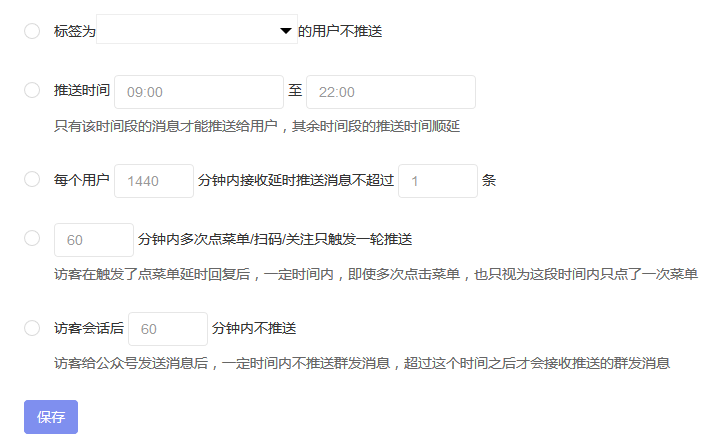Click the 推送时间 label
This screenshot has width=719, height=444.
(x=82, y=90)
